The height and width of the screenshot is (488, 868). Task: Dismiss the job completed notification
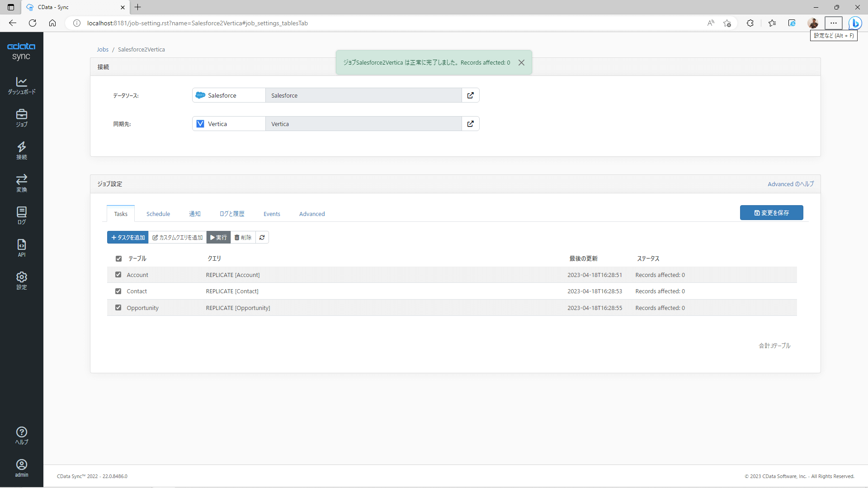point(521,63)
